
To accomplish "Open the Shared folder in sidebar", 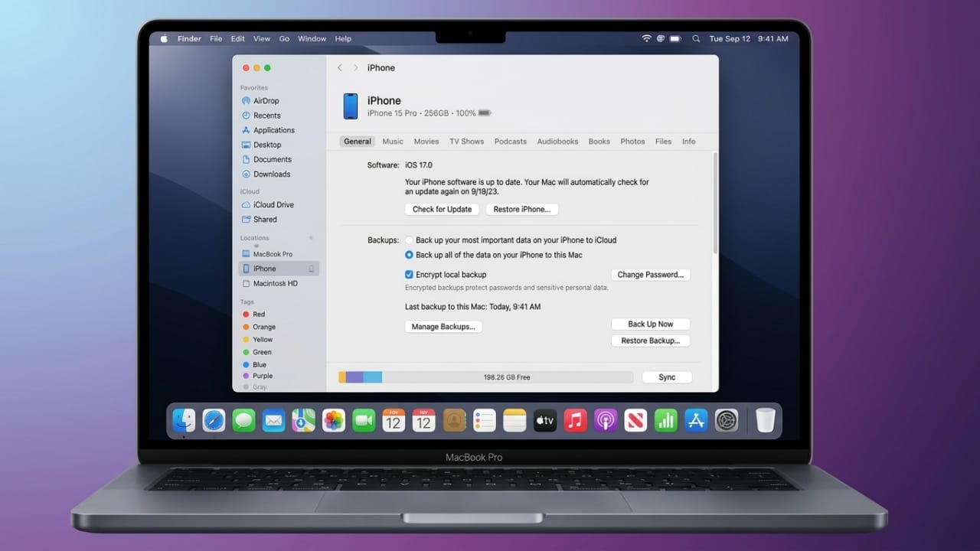I will (x=259, y=220).
